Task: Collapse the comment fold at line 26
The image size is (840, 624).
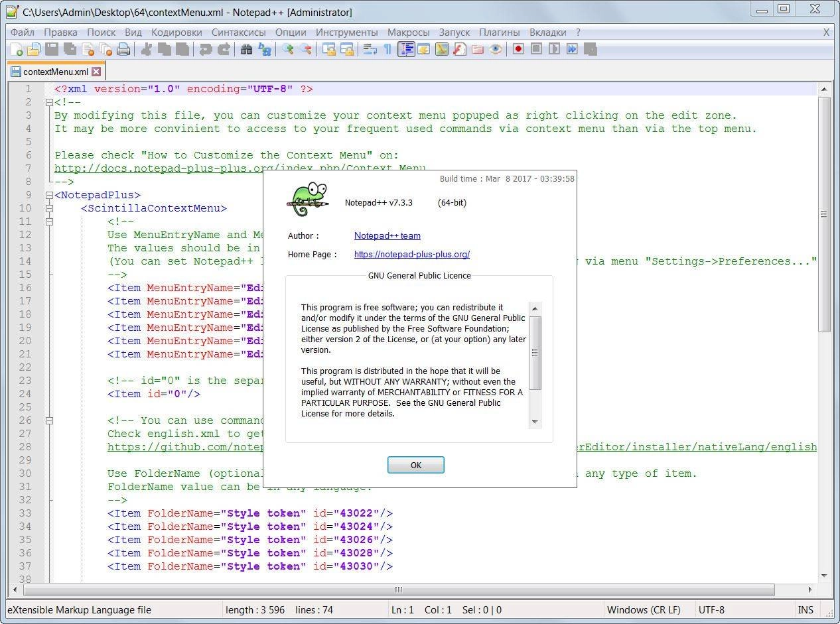Action: tap(49, 420)
